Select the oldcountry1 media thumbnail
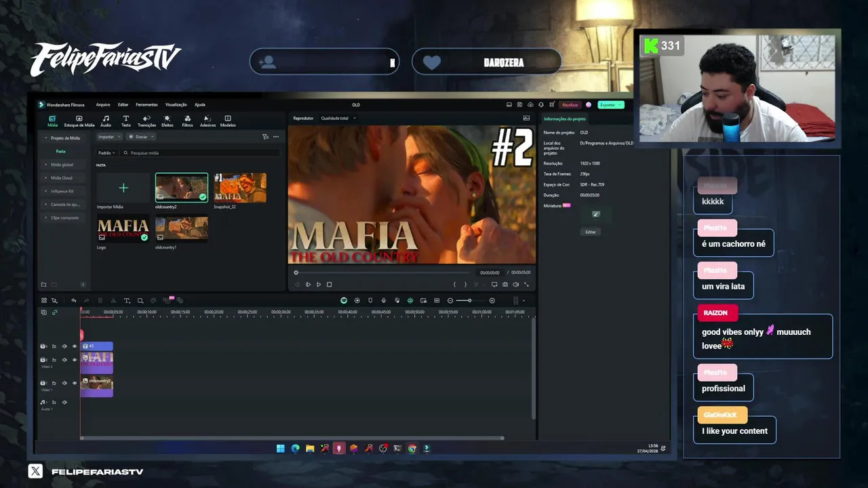Screen dimensions: 868x488 (182, 229)
